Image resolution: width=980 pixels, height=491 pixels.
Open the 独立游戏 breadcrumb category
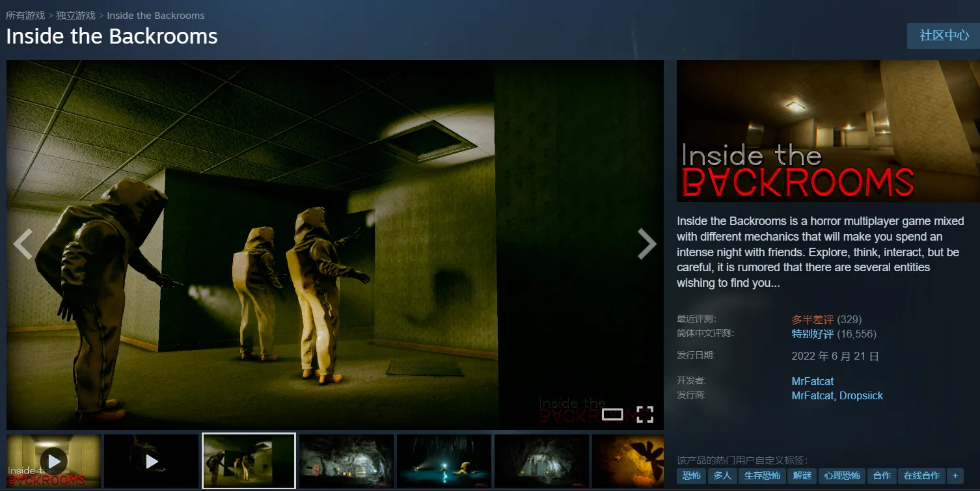tap(75, 16)
